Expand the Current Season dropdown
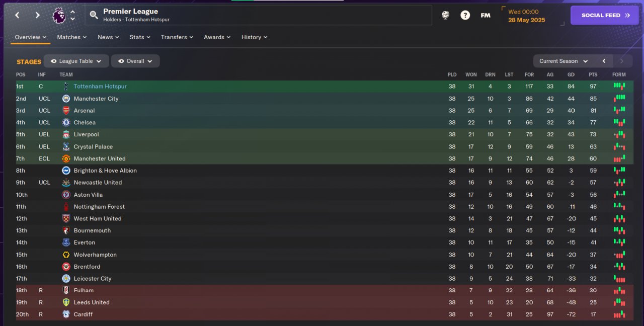Screen dimensions: 644x326 (563, 61)
